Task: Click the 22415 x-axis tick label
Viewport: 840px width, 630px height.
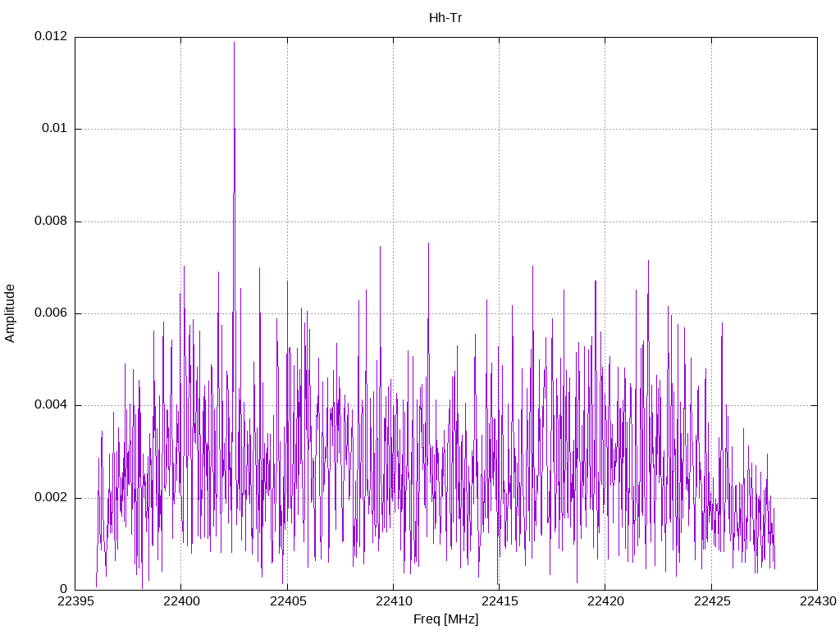Action: 500,601
